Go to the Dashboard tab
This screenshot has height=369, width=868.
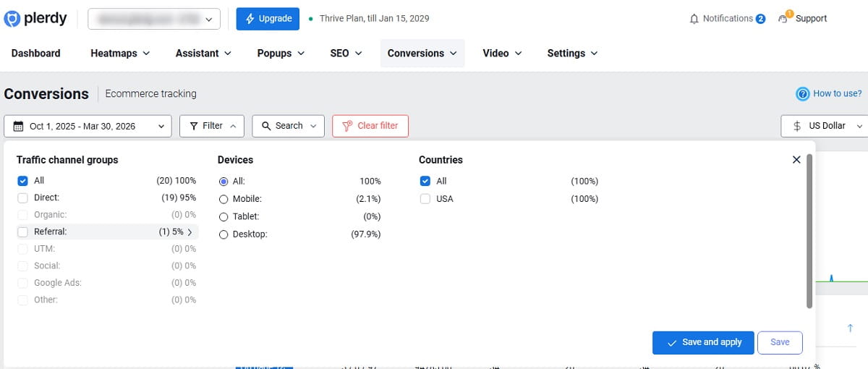pos(36,54)
